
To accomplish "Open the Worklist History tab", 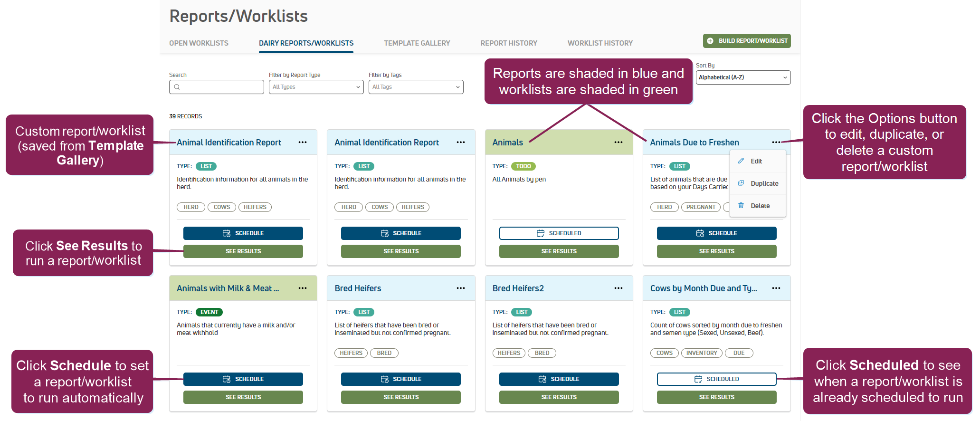I will (600, 43).
